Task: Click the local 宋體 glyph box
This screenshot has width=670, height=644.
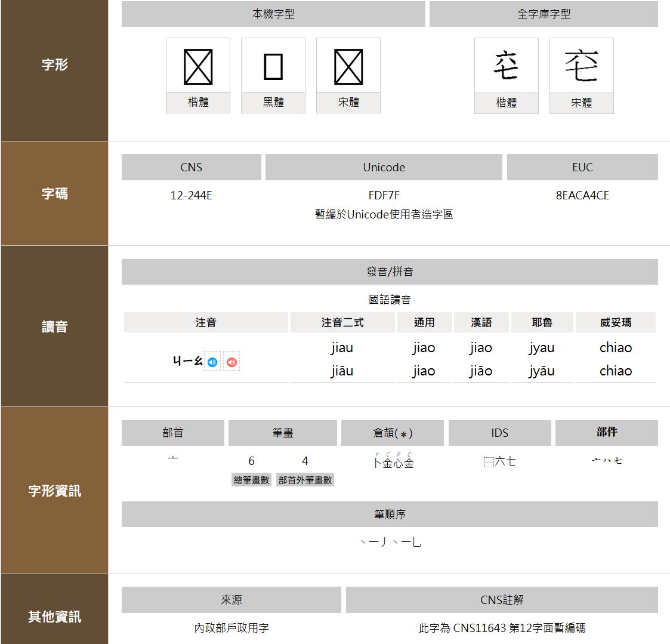Action: (x=348, y=75)
